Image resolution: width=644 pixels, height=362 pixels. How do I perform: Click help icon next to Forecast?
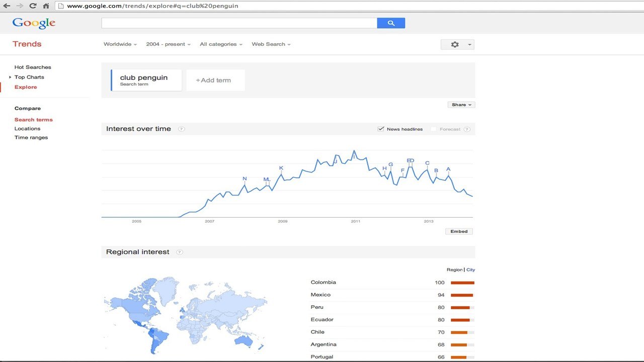point(467,129)
